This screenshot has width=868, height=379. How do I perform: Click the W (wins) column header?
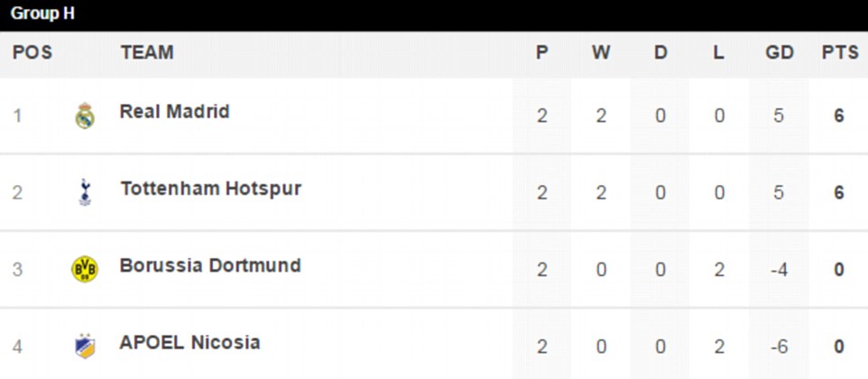(601, 52)
